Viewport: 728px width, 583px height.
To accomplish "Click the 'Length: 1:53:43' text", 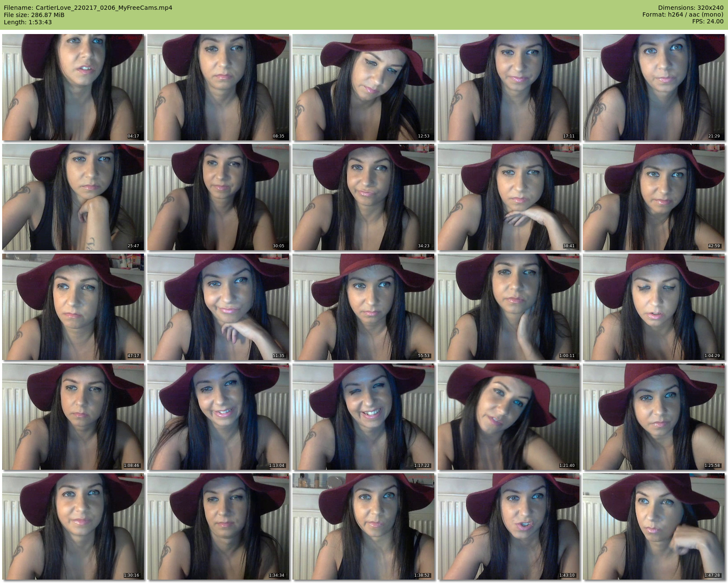I will [28, 22].
